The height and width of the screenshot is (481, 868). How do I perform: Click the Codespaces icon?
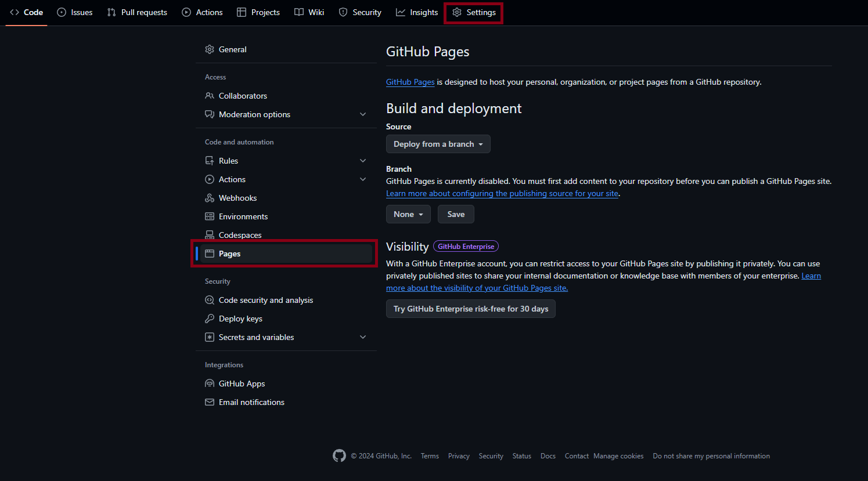210,235
